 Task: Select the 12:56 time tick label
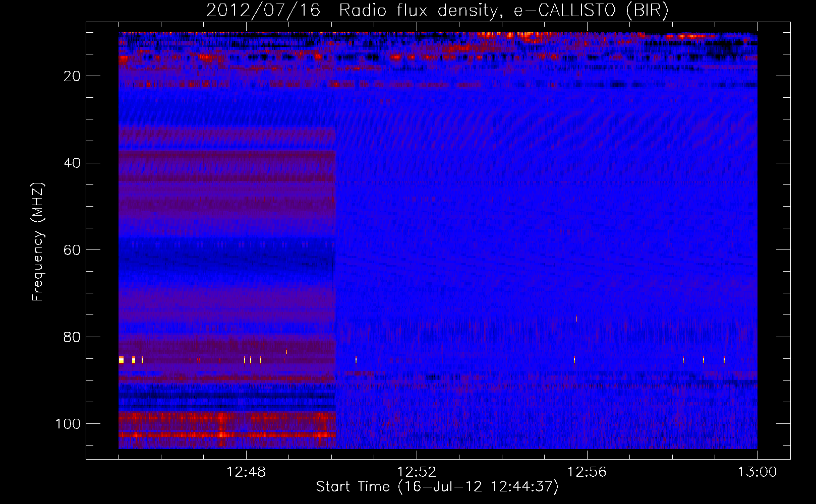pyautogui.click(x=587, y=472)
